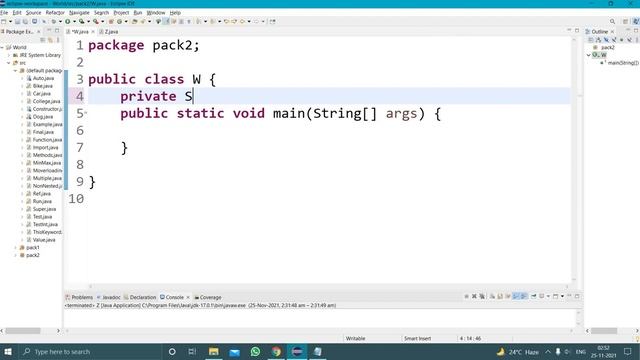Click the editor vertical scrollbar
The height and width of the screenshot is (360, 640).
tap(574, 159)
